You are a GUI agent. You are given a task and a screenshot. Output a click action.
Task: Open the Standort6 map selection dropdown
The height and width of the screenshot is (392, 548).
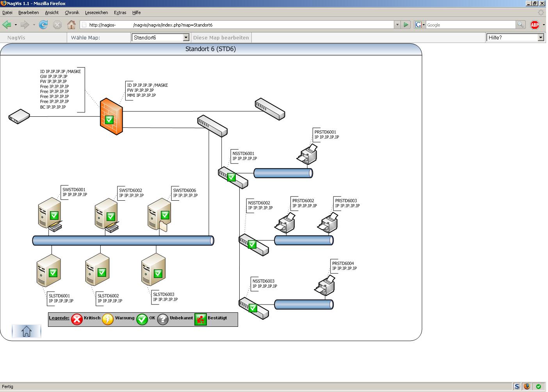coord(161,37)
